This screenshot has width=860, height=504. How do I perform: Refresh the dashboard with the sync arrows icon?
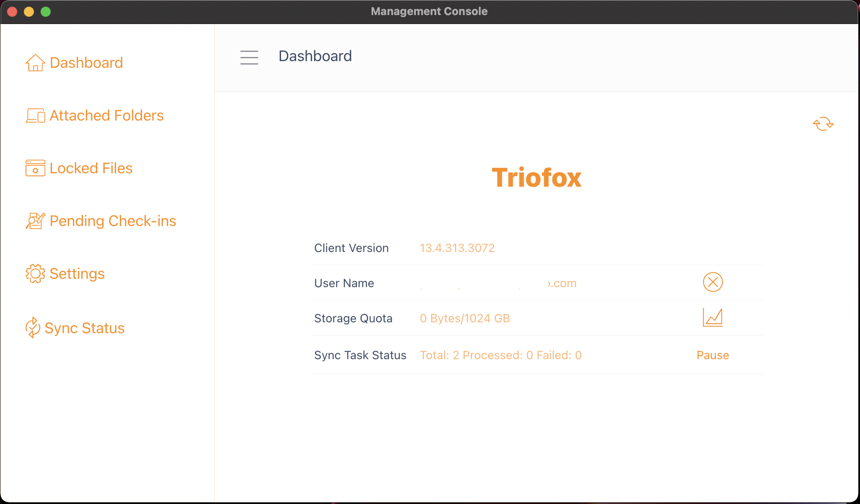[x=823, y=124]
